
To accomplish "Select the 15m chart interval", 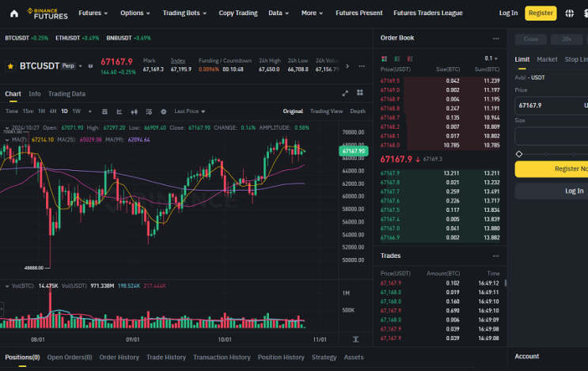I will tap(28, 112).
